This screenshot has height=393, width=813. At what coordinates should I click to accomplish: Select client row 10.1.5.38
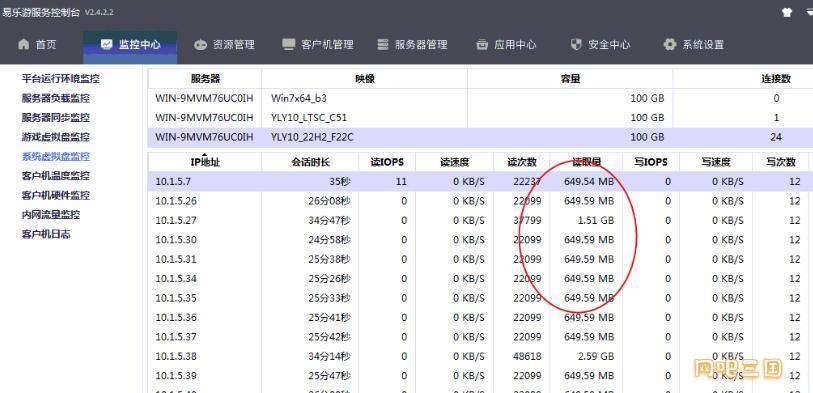(x=481, y=356)
